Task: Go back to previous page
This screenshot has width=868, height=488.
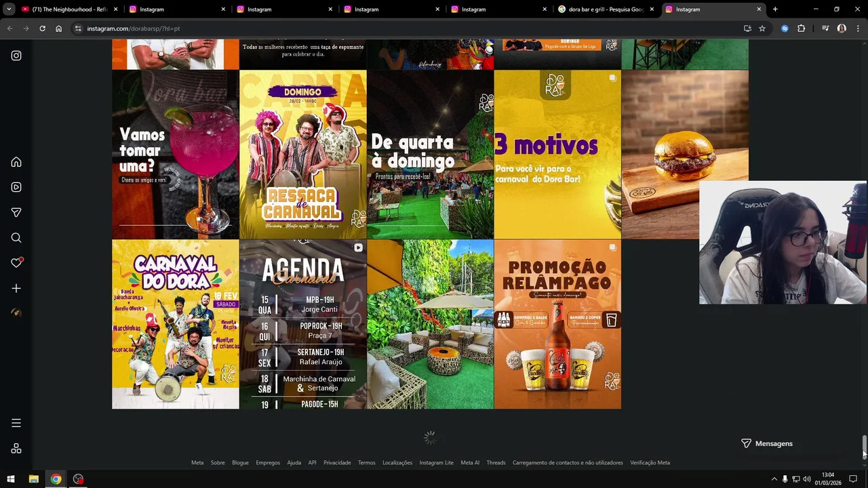Action: click(x=9, y=28)
